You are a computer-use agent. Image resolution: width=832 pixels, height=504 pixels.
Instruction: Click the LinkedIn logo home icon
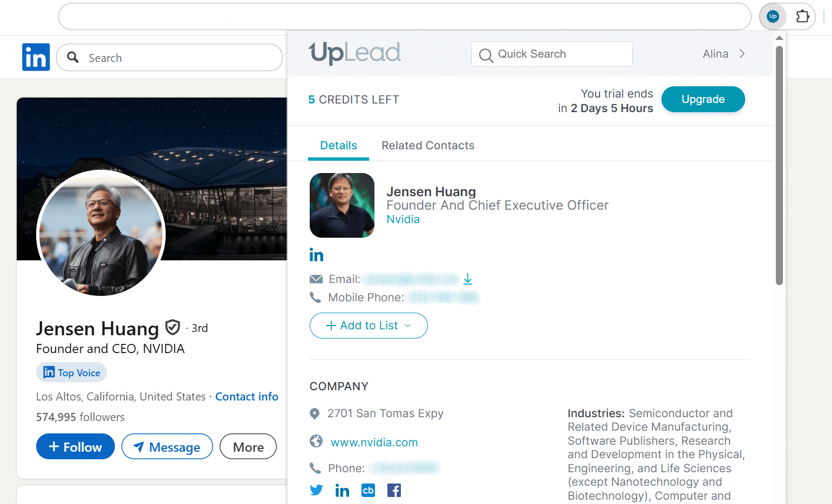pyautogui.click(x=36, y=57)
